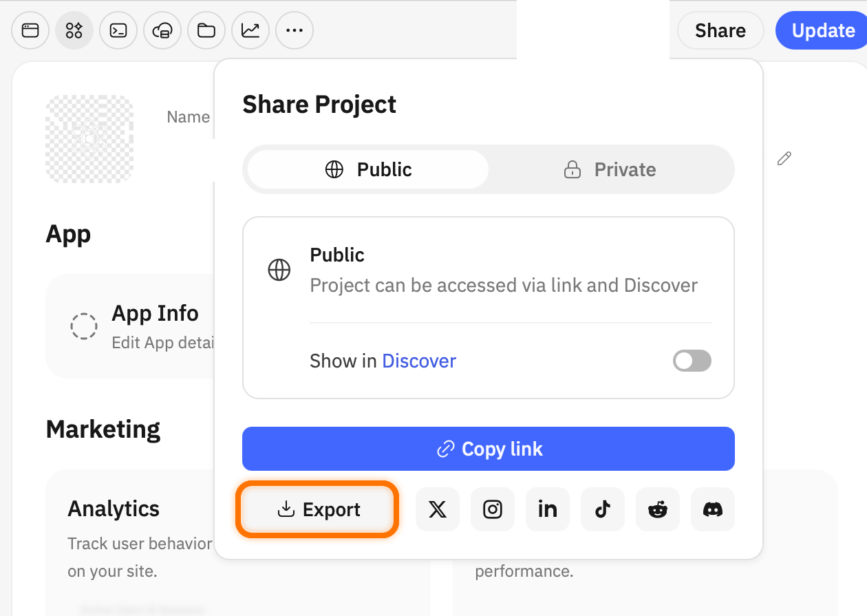The image size is (867, 616).
Task: Open the files folder icon
Action: pyautogui.click(x=206, y=30)
